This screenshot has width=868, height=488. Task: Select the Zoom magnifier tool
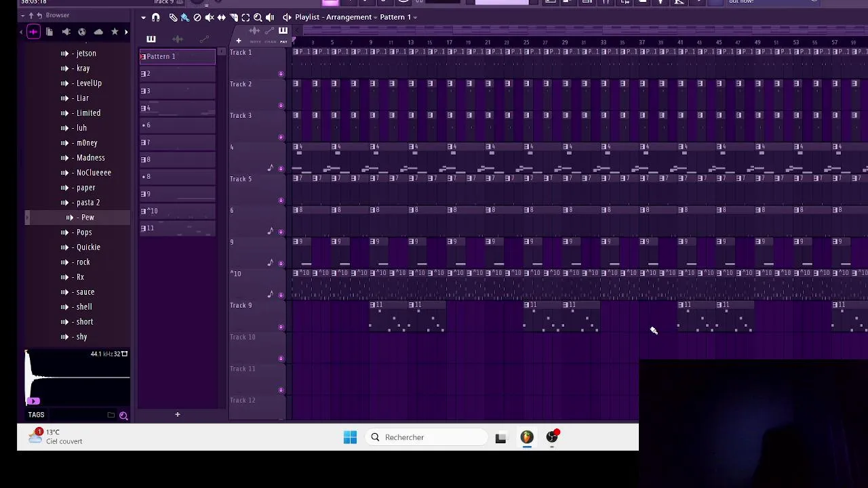[258, 17]
